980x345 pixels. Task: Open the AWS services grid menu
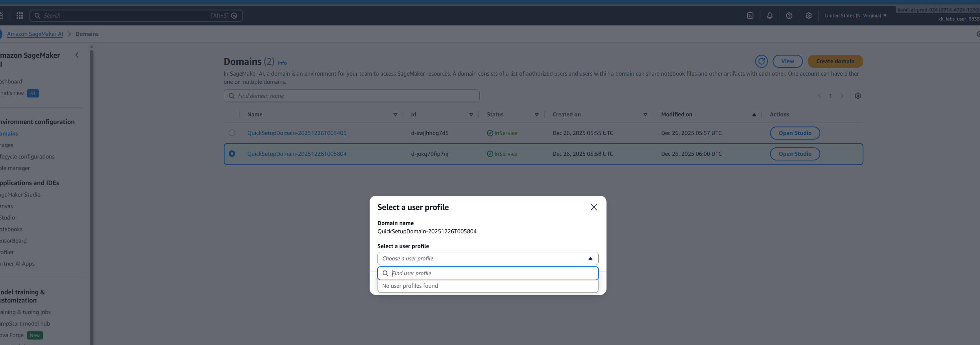pos(20,15)
